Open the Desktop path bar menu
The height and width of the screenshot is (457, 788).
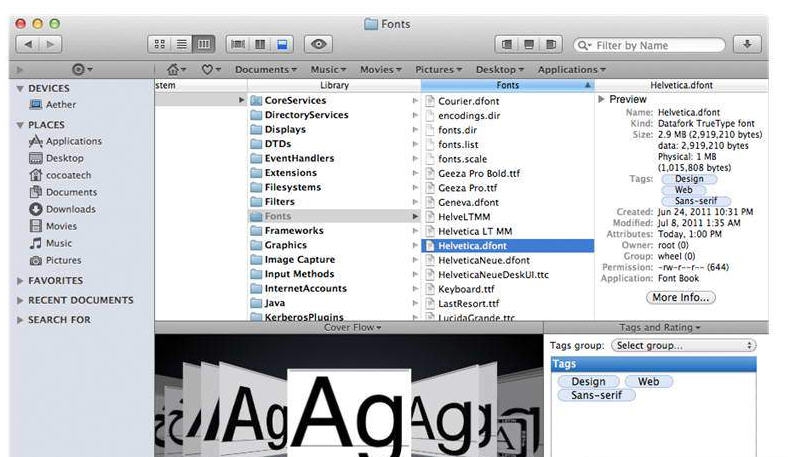500,69
